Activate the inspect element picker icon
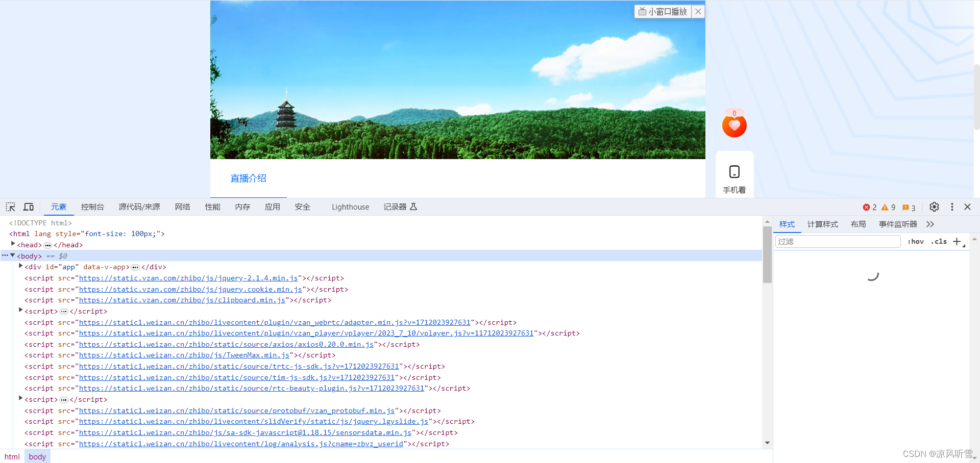The width and height of the screenshot is (980, 463). 10,207
